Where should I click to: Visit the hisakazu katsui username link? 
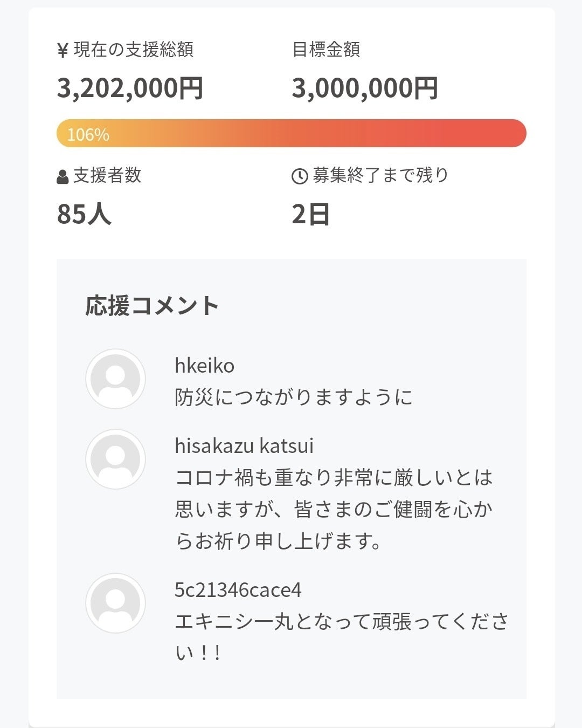tap(244, 446)
